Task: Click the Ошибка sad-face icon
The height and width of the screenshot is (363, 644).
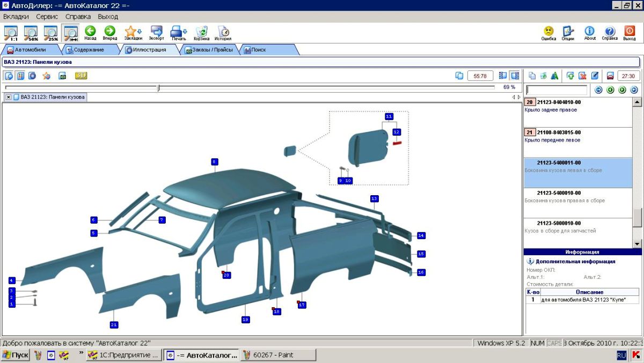Action: pyautogui.click(x=548, y=33)
